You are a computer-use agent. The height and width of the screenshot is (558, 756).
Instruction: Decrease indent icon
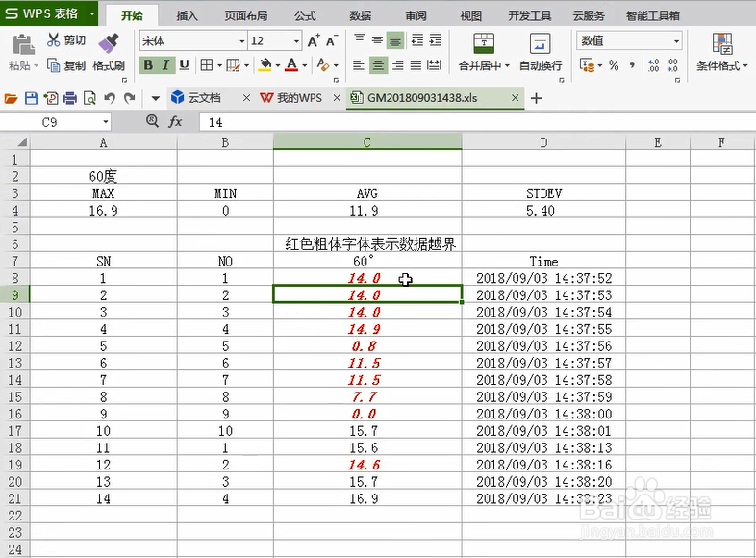tap(417, 40)
